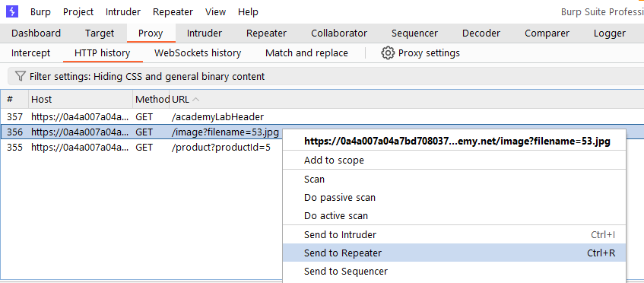Sort by the URL column header
Screen dimensions: 644x283
pyautogui.click(x=407, y=100)
